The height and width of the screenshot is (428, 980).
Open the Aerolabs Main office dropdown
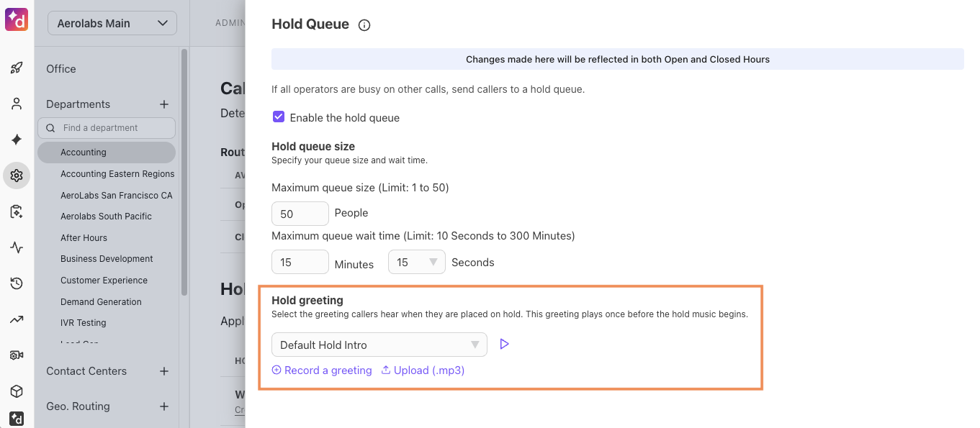click(112, 23)
